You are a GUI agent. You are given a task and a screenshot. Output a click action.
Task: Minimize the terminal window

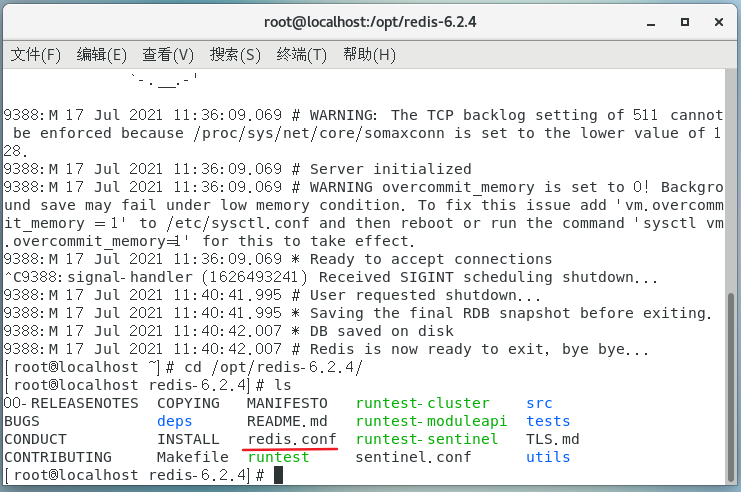coord(651,23)
